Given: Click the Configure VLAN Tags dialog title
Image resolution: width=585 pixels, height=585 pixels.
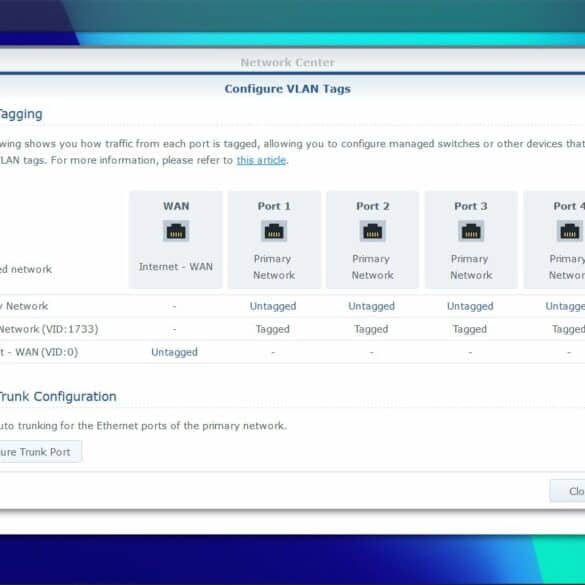Looking at the screenshot, I should (288, 89).
